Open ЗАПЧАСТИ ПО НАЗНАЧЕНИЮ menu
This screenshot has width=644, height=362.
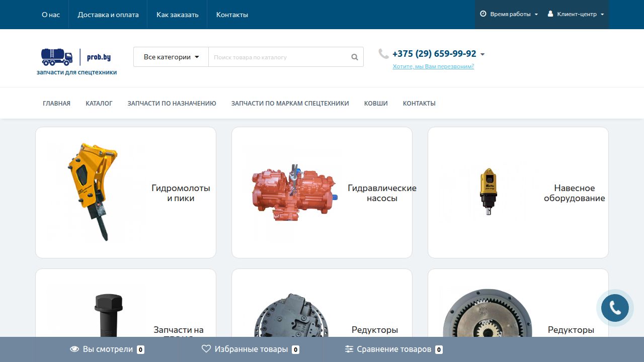[172, 103]
